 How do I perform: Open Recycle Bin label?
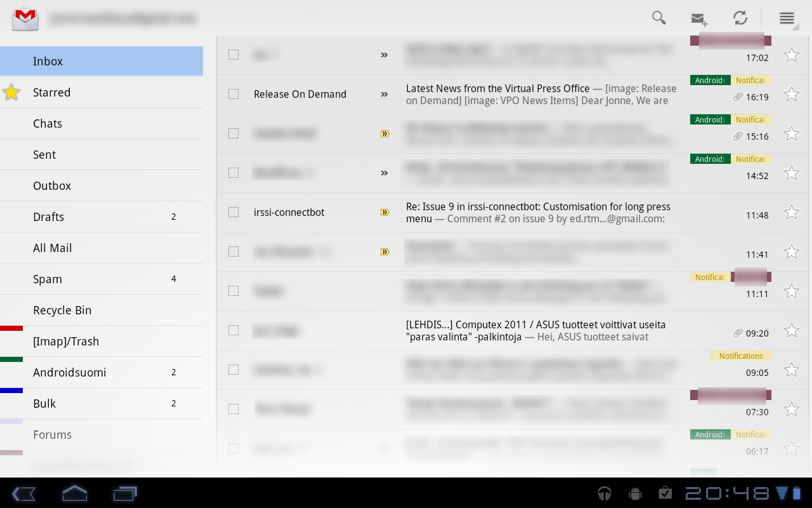click(101, 311)
